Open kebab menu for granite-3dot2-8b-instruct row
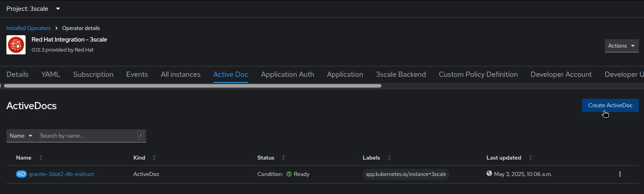Image resolution: width=644 pixels, height=194 pixels. click(x=620, y=174)
